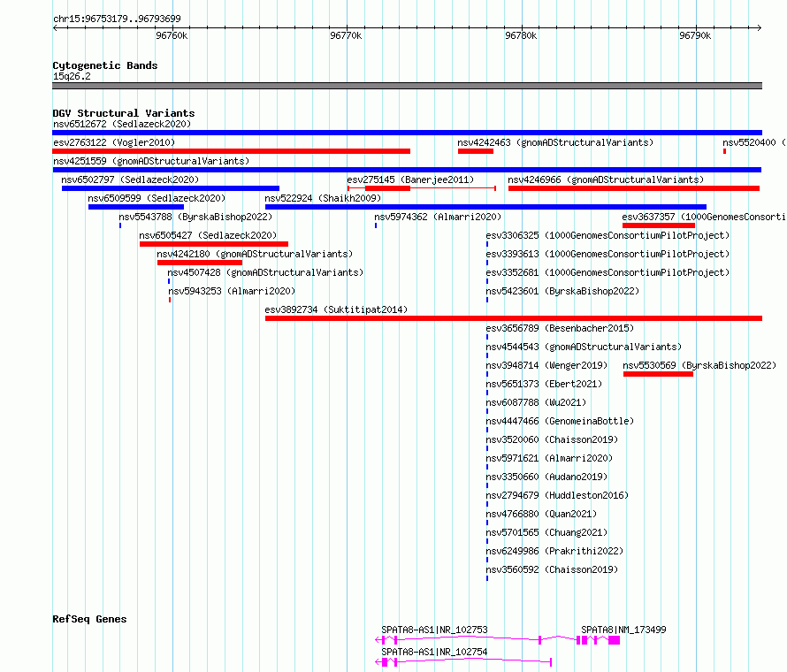The image size is (787, 672).
Task: Open nsv4544543 (gnomADStructuralVariants) label
Action: 584,347
